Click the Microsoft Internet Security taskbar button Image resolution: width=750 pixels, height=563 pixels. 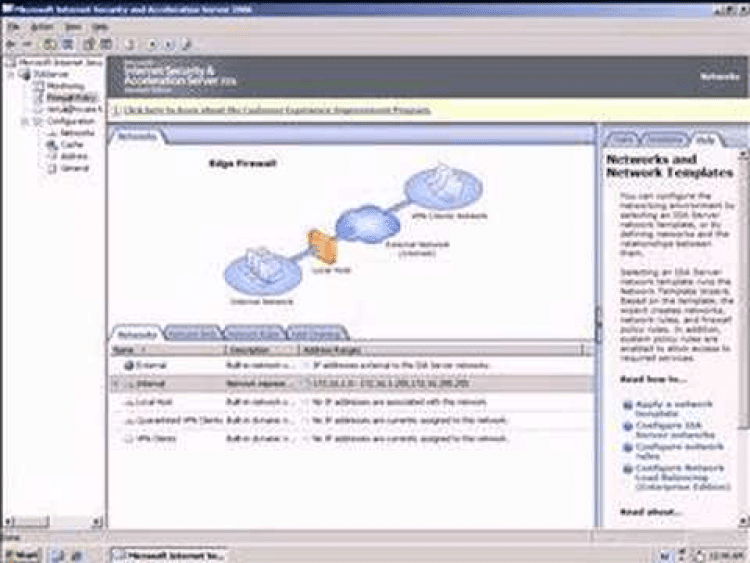click(168, 555)
